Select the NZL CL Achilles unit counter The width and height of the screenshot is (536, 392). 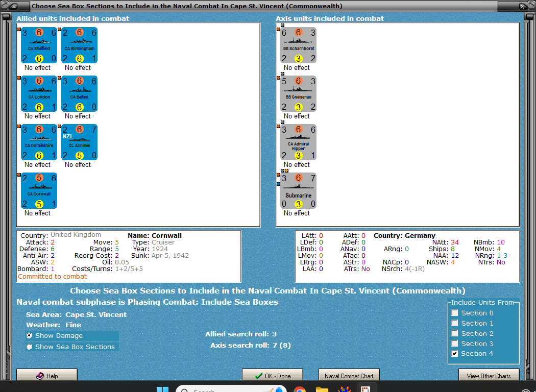(x=79, y=142)
